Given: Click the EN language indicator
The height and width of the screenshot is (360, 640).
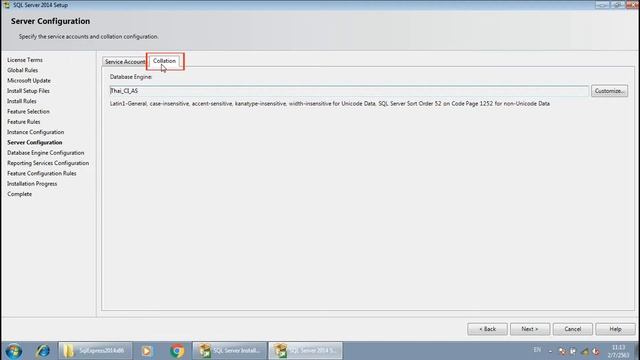Looking at the screenshot, I should click(537, 350).
